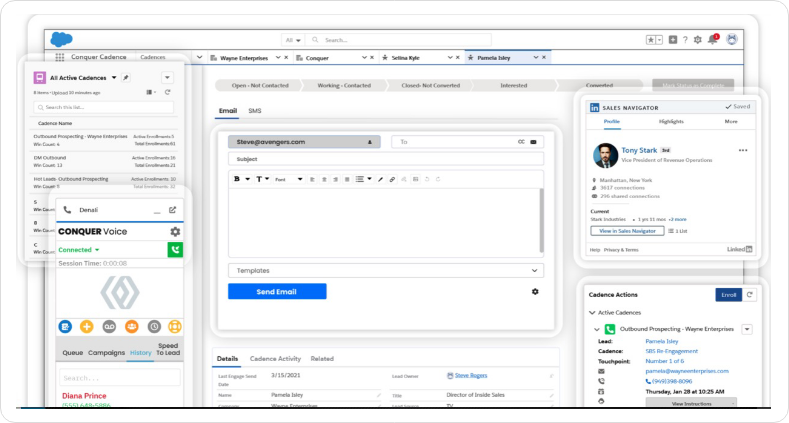The height and width of the screenshot is (423, 789).
Task: Open the cadence list actions dropdown button
Action: pos(167,77)
